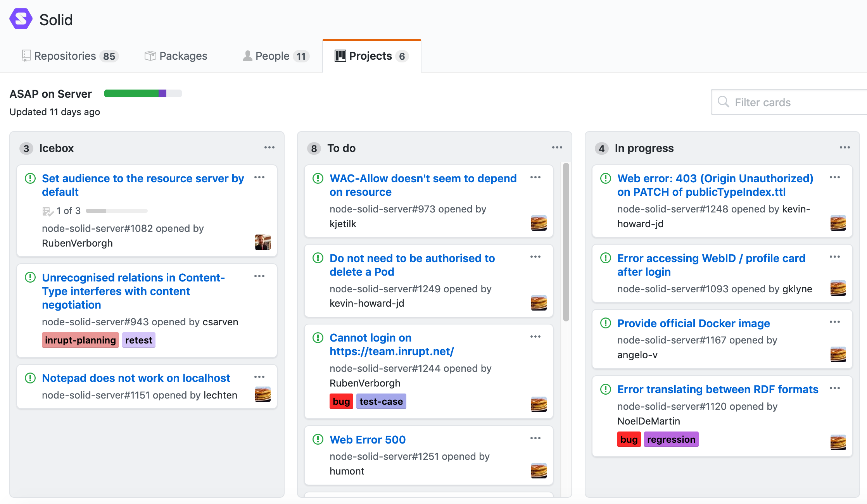Click the author name angelo-v
867x504 pixels.
[x=637, y=355]
